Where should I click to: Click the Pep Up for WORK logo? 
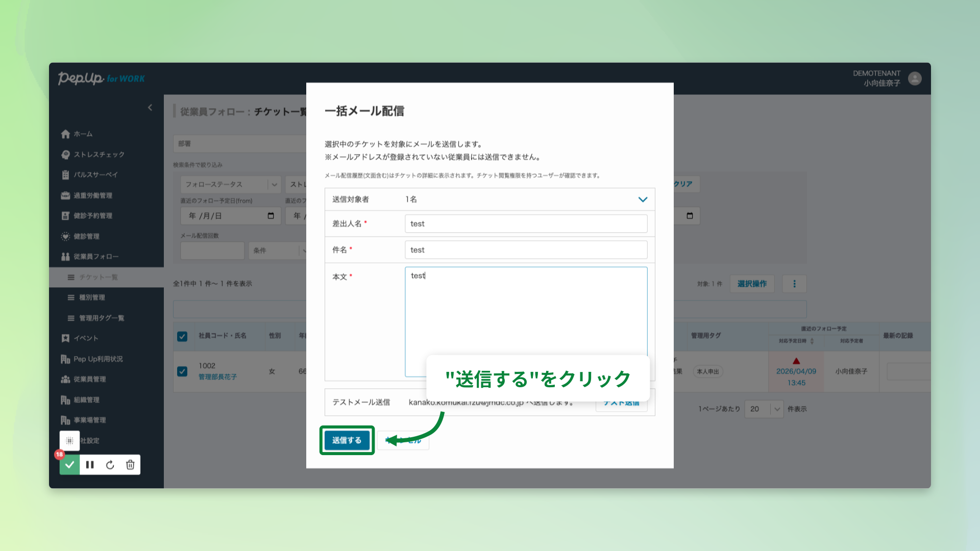(x=101, y=78)
